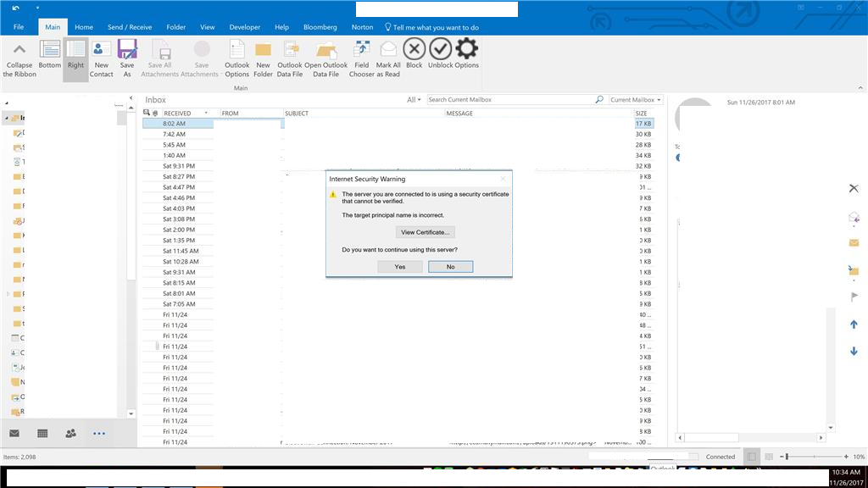Open Quick Access Toolbar customize dropdown
Viewport: 868px width, 488px height.
[x=37, y=8]
